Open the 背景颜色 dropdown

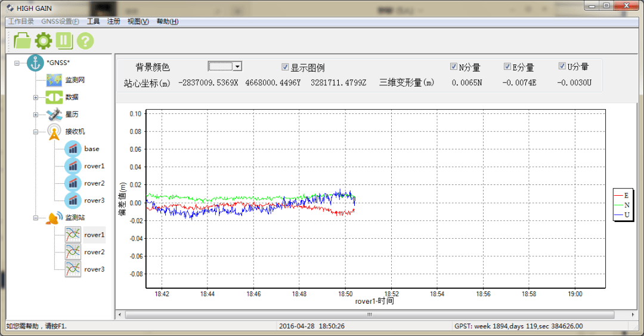pos(237,67)
